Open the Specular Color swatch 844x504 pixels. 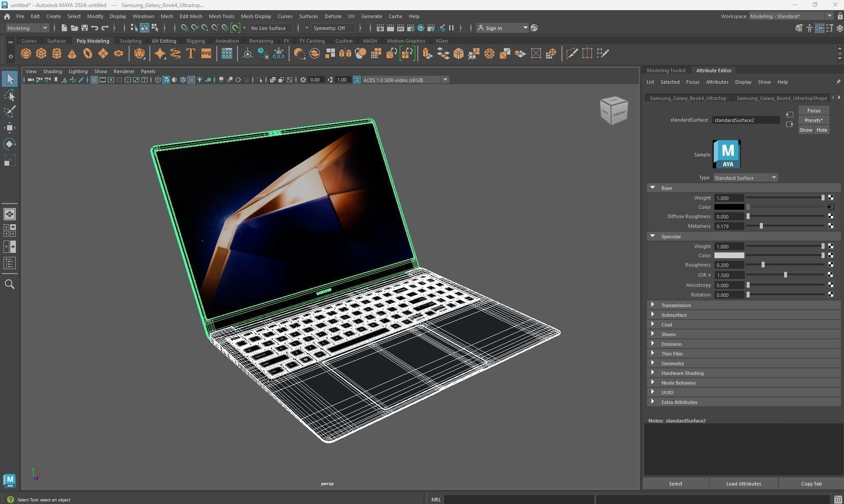[x=729, y=256]
